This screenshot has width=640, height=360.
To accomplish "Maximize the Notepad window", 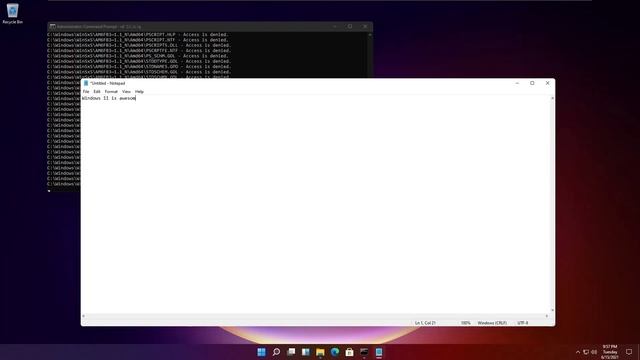I will [x=532, y=83].
